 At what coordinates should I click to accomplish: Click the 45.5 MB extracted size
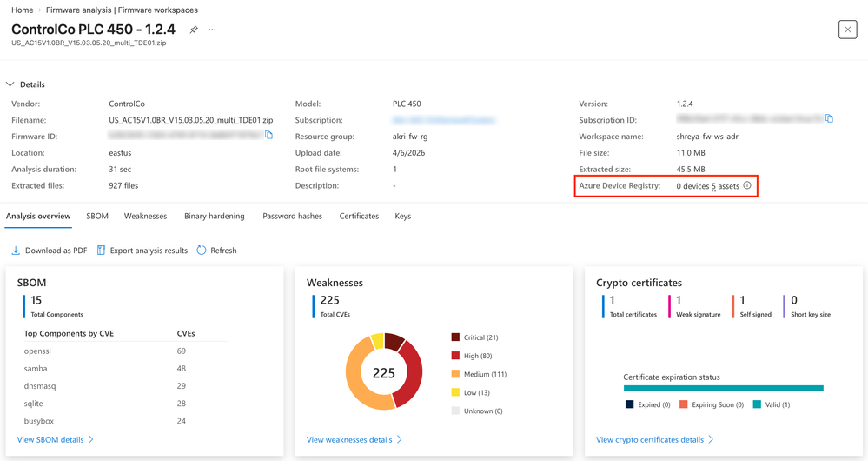coord(691,169)
